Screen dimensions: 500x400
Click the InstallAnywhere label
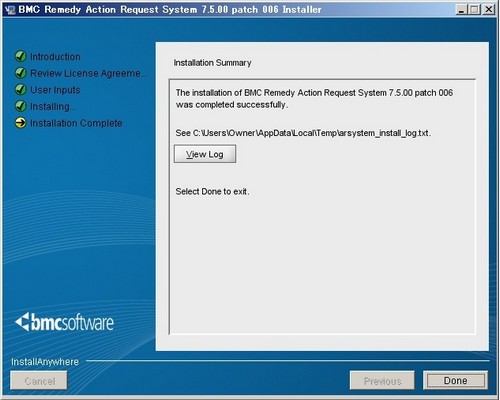pos(45,362)
